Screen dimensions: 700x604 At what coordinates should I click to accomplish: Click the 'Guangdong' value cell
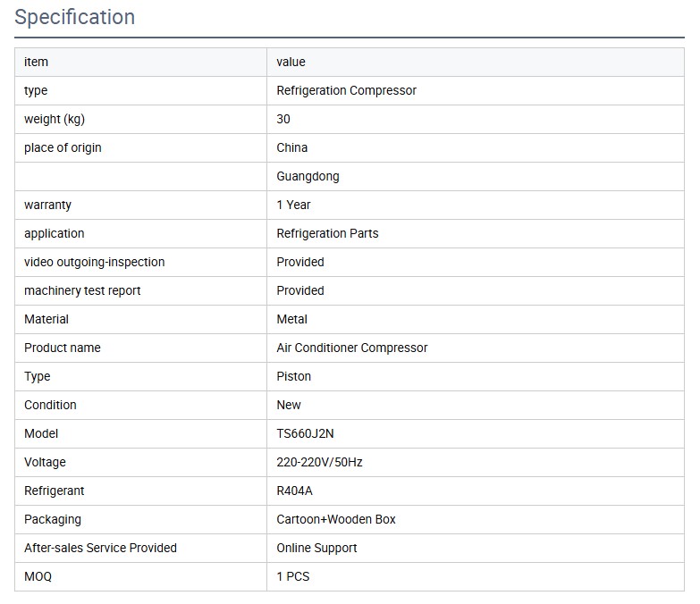(x=308, y=176)
